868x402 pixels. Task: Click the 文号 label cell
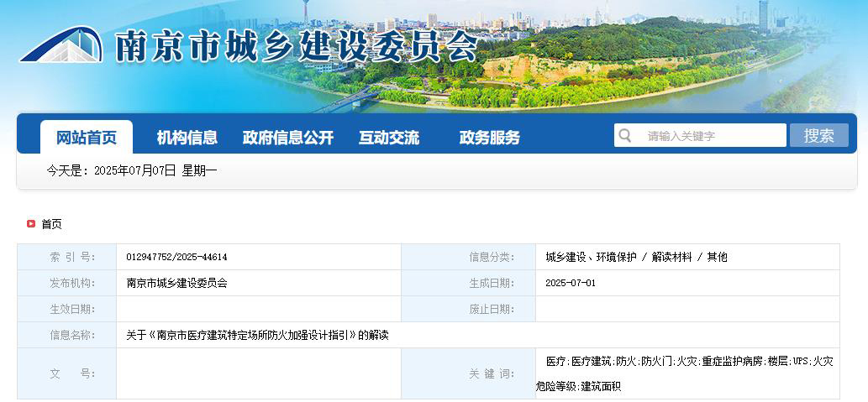coord(67,373)
